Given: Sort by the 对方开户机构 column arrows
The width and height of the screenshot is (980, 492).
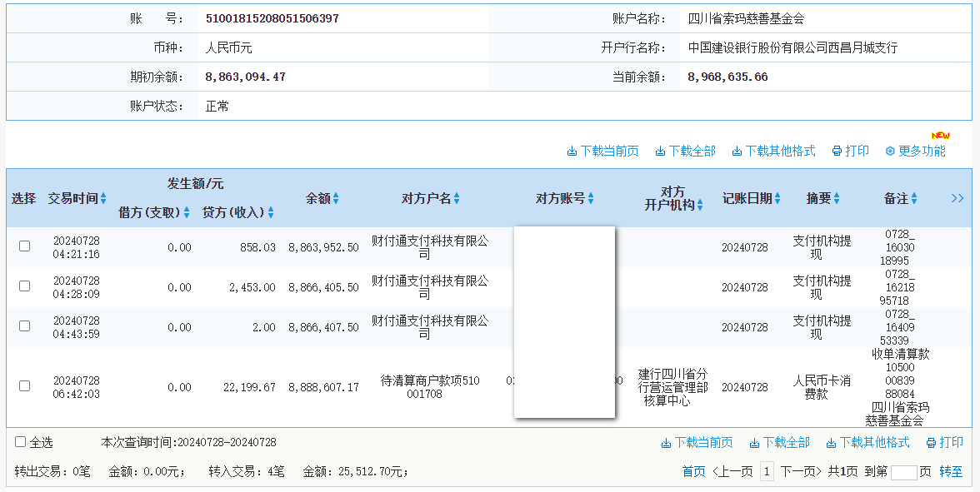Looking at the screenshot, I should pyautogui.click(x=700, y=205).
